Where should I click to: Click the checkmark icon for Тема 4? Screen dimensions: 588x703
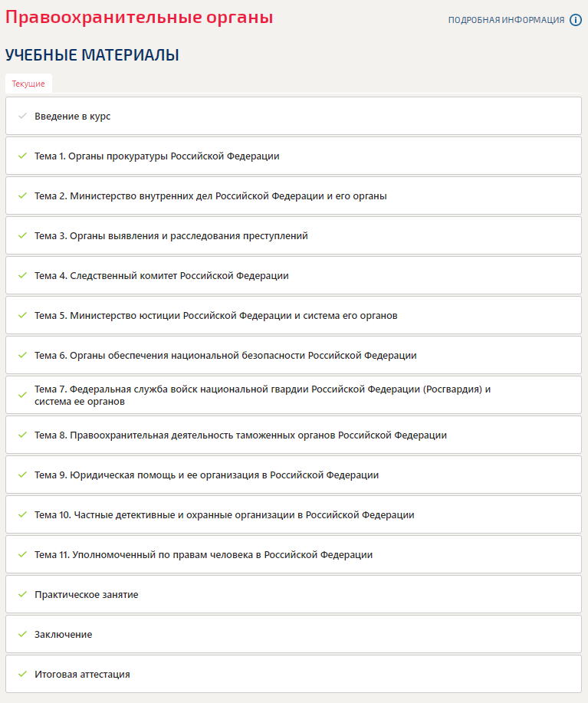22,275
